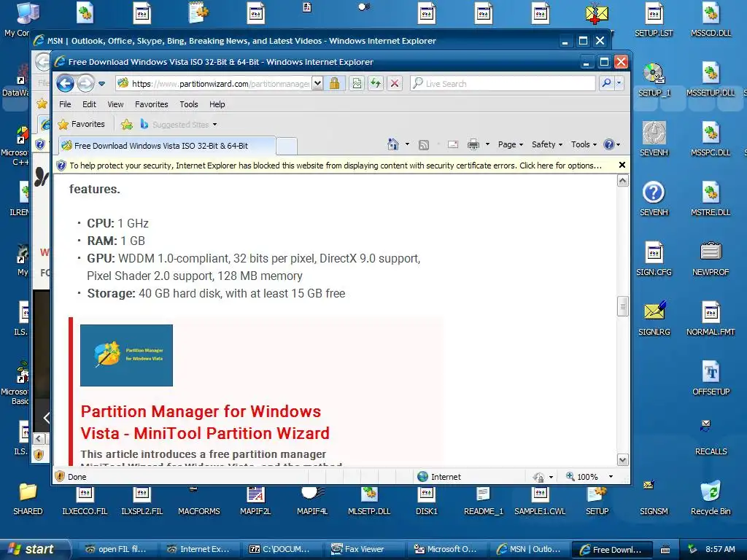This screenshot has width=747, height=560.
Task: Select the MSSCD.DLL desktop icon
Action: click(711, 20)
